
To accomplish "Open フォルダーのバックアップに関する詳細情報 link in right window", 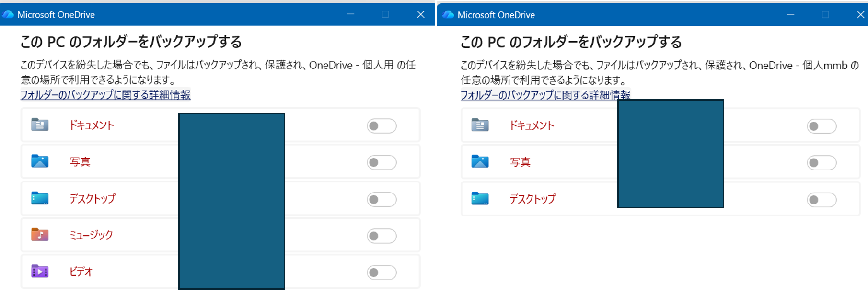I will (x=545, y=95).
